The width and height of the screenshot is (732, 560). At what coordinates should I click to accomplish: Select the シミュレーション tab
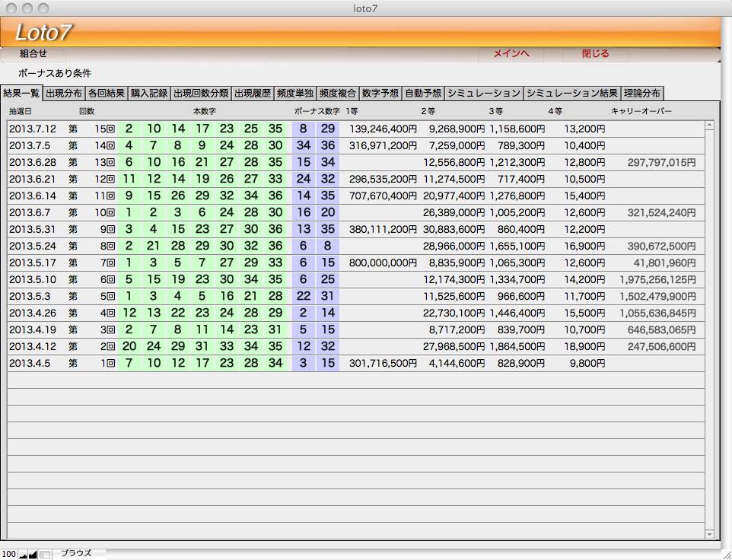484,94
